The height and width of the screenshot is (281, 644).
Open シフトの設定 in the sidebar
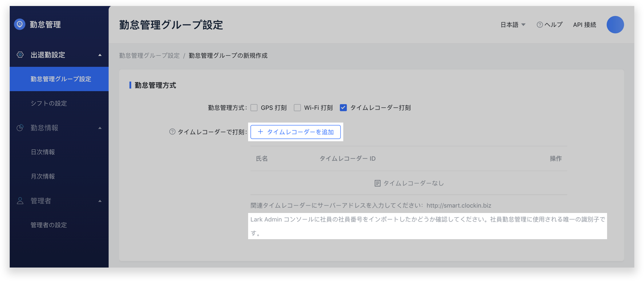coord(49,104)
